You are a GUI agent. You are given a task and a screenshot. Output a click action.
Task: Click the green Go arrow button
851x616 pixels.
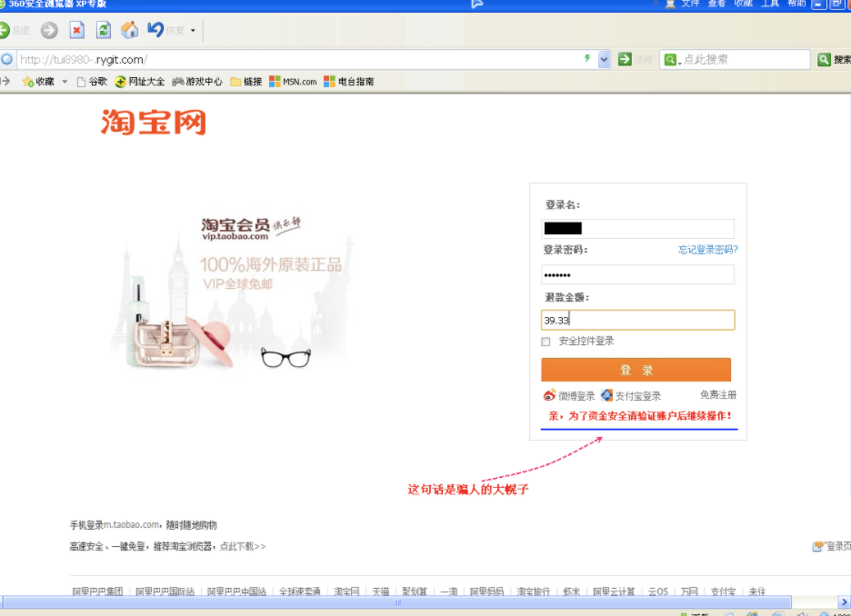tap(625, 59)
